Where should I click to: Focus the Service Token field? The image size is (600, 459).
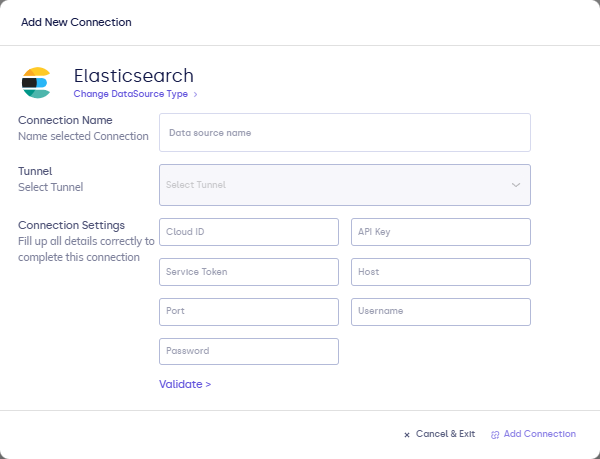point(249,272)
